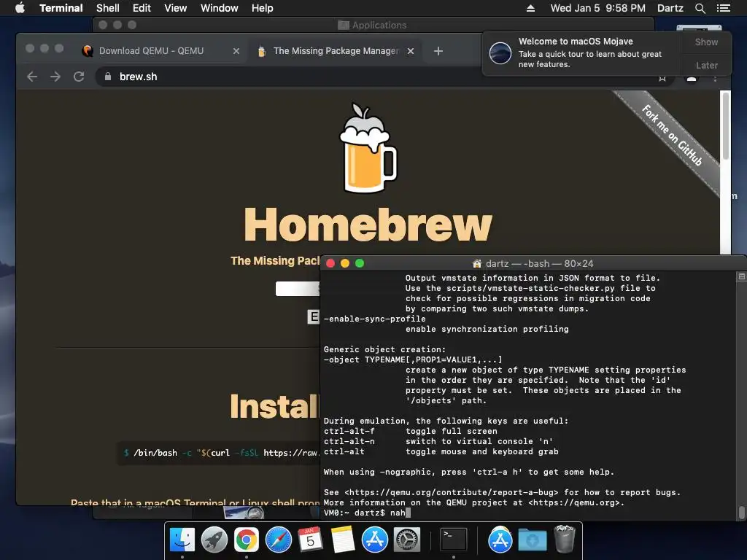Click the browser page vertical scrollbar
Image resolution: width=747 pixels, height=560 pixels.
coord(726,126)
